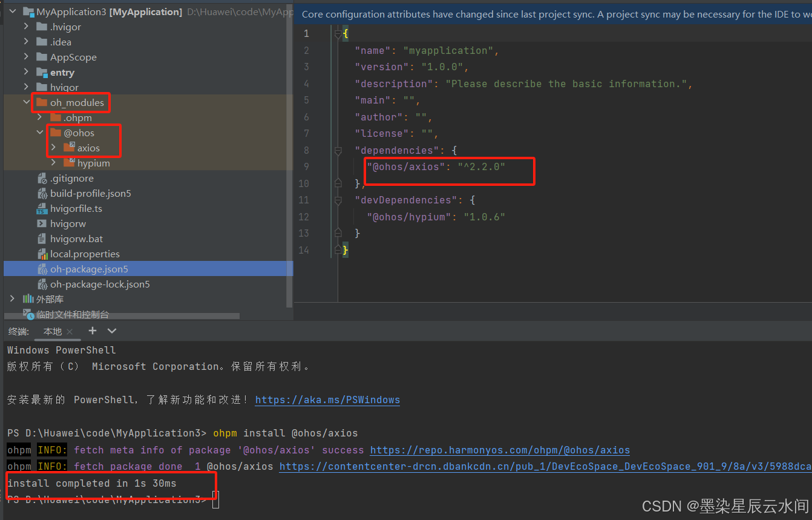Click the "@ohos/hypium": "1.0.6" dependency text
Image resolution: width=812 pixels, height=520 pixels.
coord(436,217)
